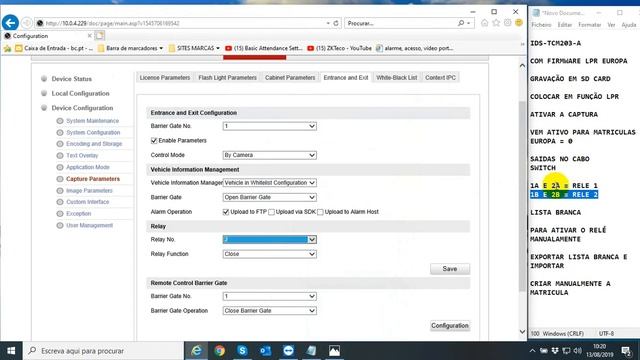The image size is (640, 360).
Task: Open Relay No. dropdown
Action: point(269,240)
